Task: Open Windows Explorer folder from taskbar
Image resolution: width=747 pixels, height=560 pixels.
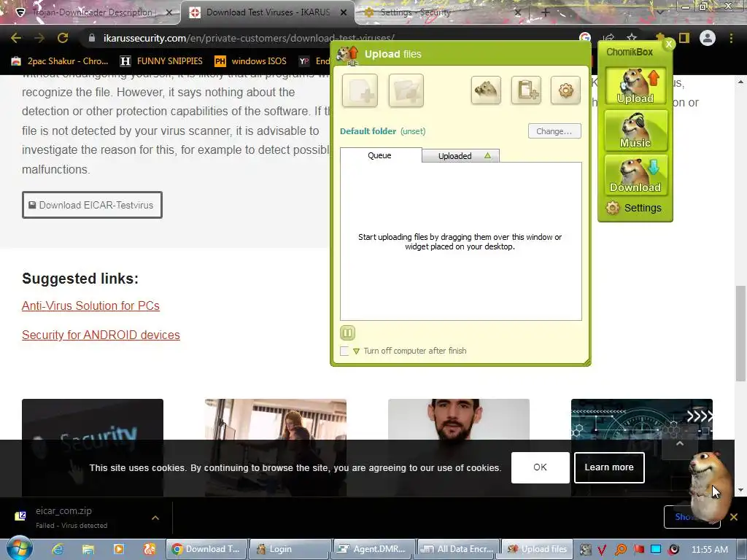Action: 88,549
